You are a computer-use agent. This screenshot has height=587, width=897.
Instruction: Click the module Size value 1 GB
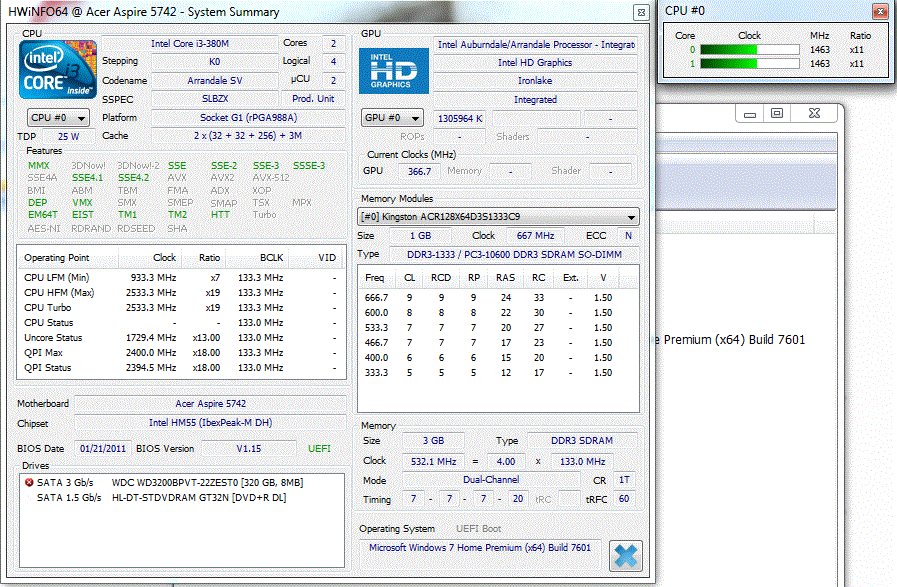pos(420,236)
